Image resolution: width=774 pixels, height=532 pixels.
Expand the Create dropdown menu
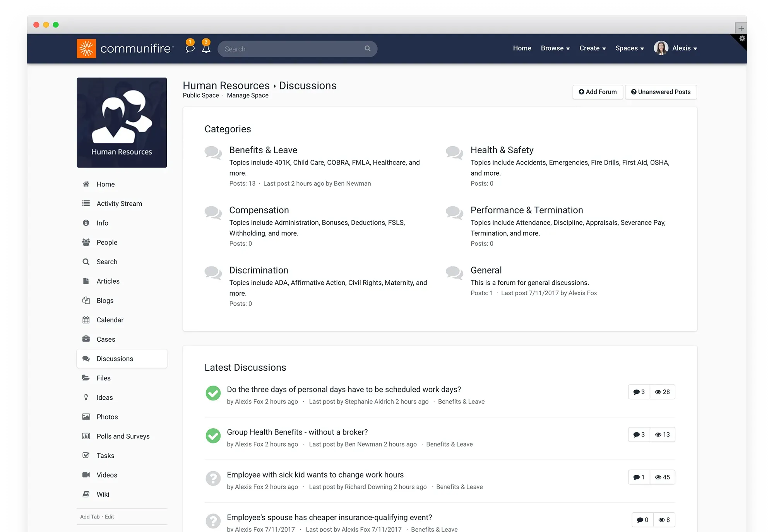[592, 48]
